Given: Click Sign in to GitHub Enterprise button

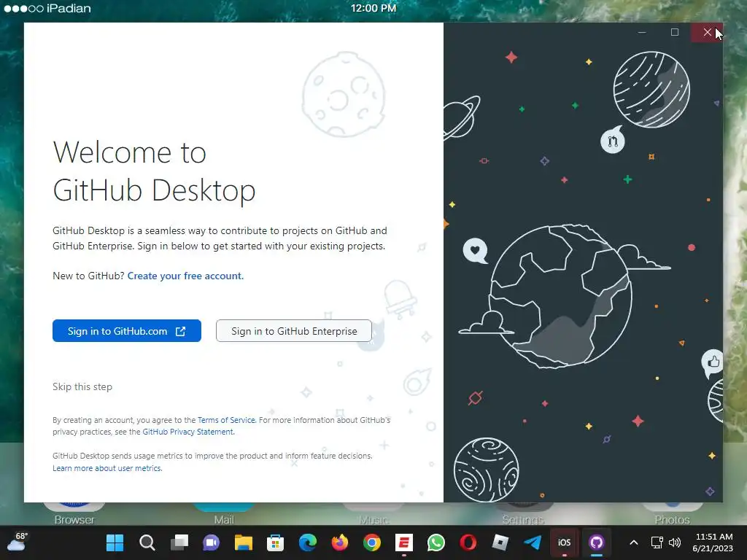Looking at the screenshot, I should coord(294,331).
